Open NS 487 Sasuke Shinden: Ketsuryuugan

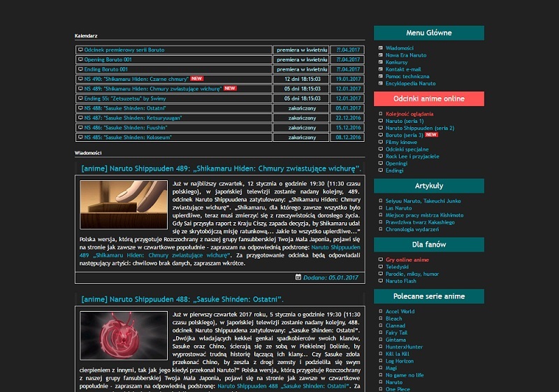pos(133,118)
